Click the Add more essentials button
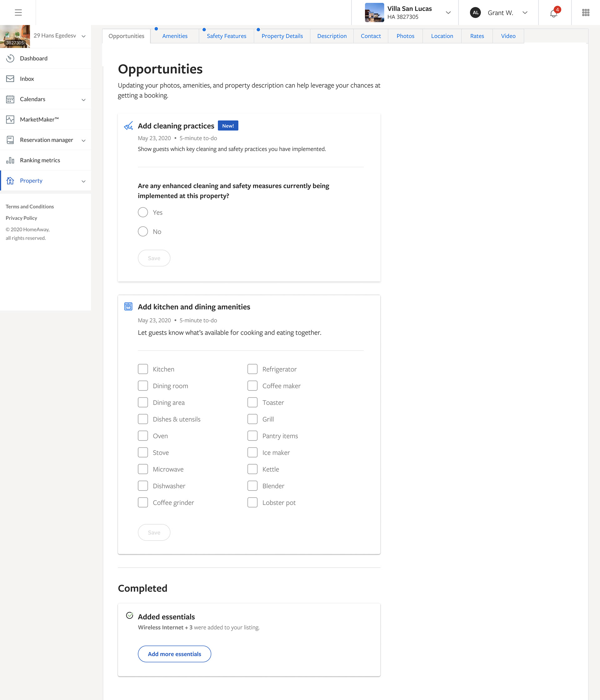This screenshot has width=600, height=700. point(174,654)
